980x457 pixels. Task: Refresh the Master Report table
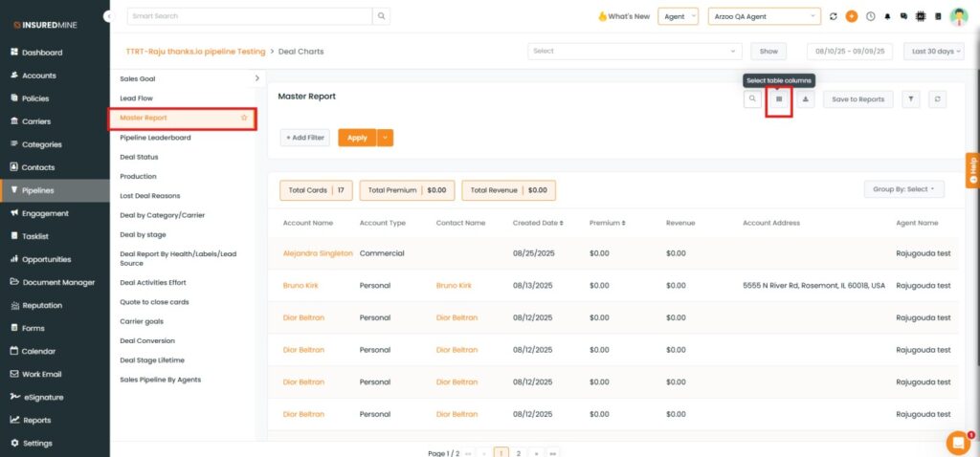click(938, 98)
